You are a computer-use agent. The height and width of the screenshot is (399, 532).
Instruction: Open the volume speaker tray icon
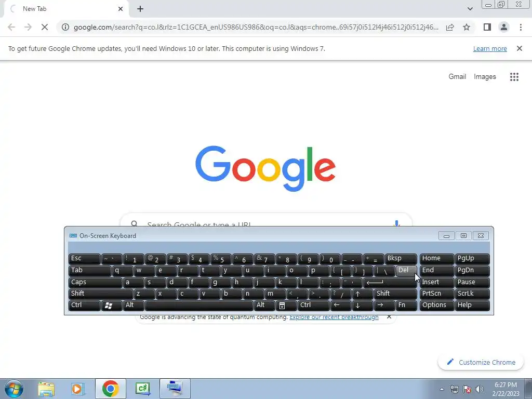480,389
